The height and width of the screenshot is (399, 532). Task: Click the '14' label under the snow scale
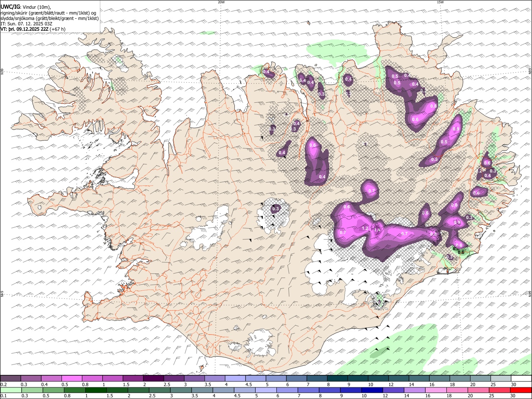[x=411, y=384]
